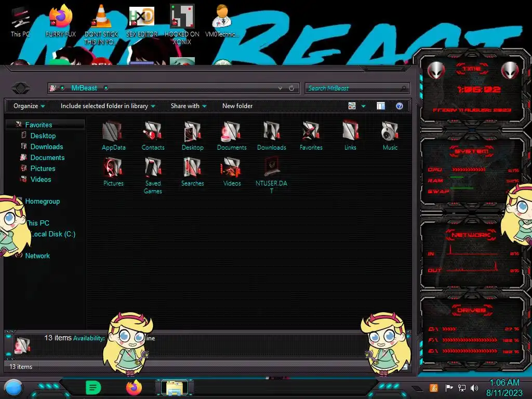Click the CPU usage bar in widget

click(469, 170)
